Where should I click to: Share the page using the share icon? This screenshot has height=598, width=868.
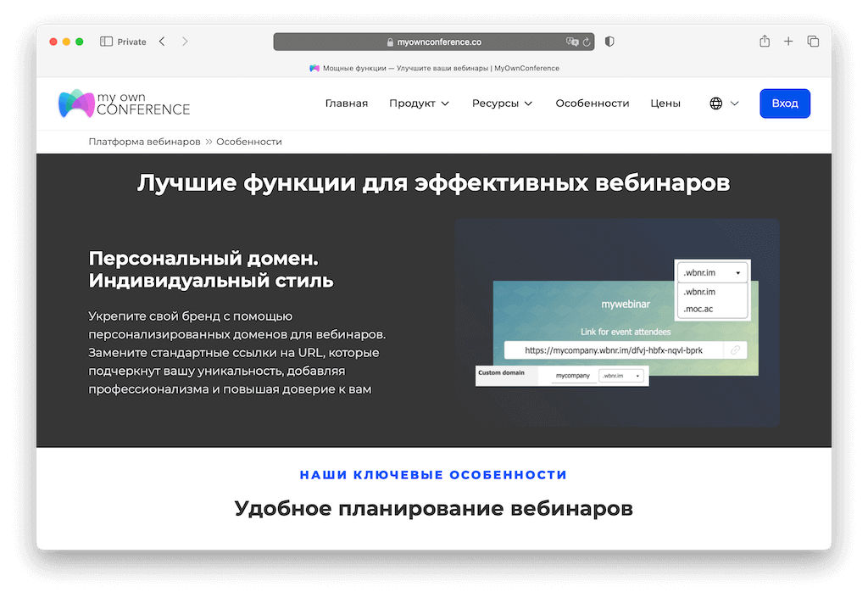[765, 40]
